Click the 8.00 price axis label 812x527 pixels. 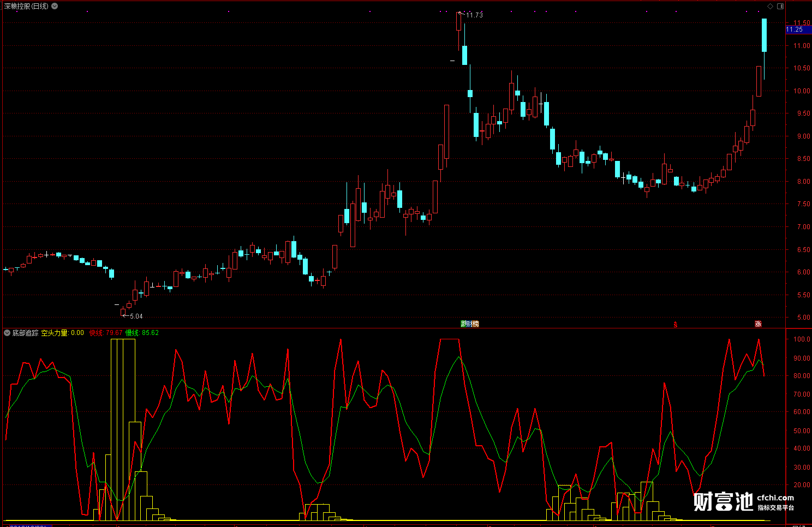click(803, 182)
